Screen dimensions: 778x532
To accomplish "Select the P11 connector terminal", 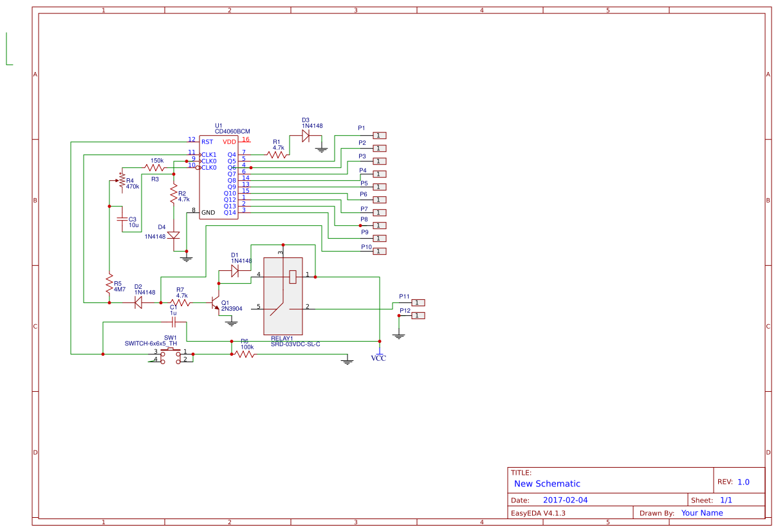I will click(x=417, y=302).
